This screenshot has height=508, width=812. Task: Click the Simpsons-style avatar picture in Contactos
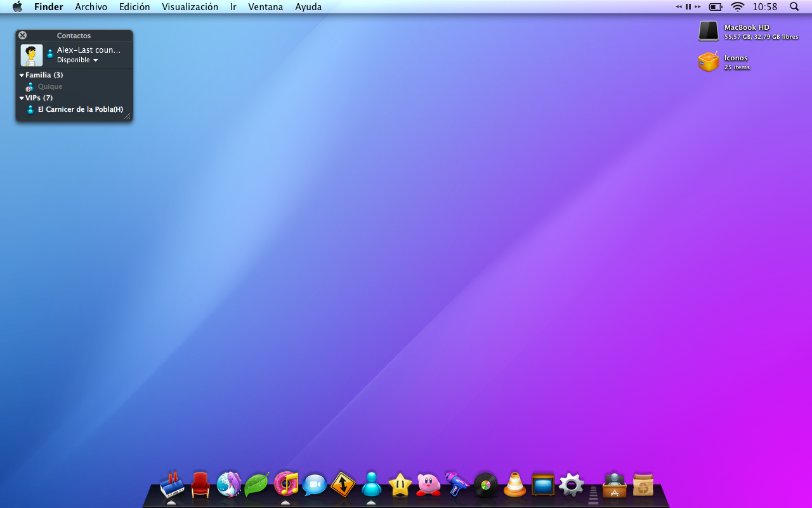coord(32,55)
